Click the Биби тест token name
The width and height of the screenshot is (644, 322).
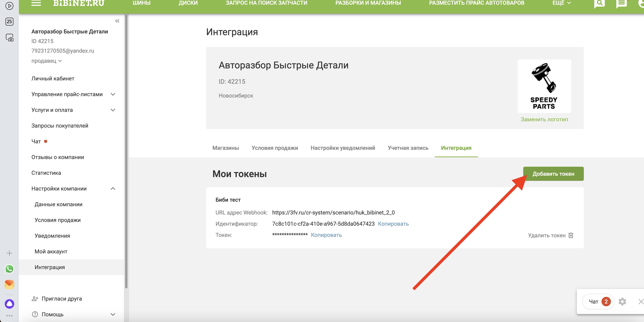[228, 200]
